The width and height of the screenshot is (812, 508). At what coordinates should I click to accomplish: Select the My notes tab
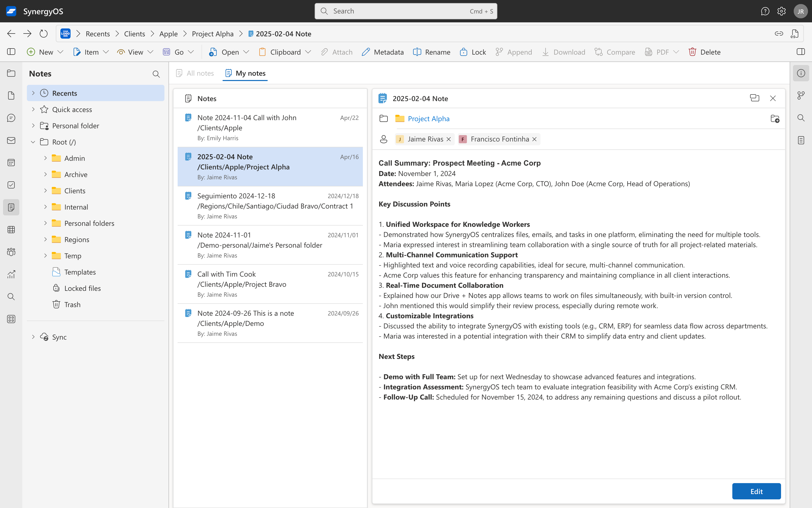[x=245, y=73]
